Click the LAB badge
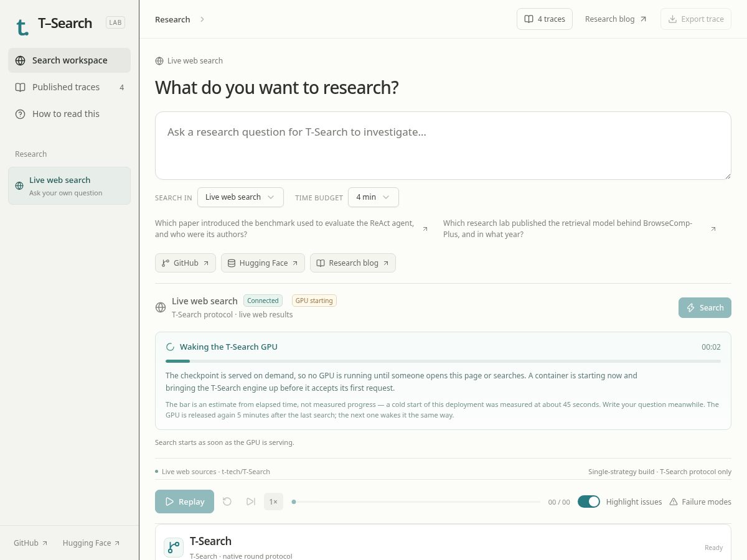This screenshot has height=560, width=747. (116, 23)
